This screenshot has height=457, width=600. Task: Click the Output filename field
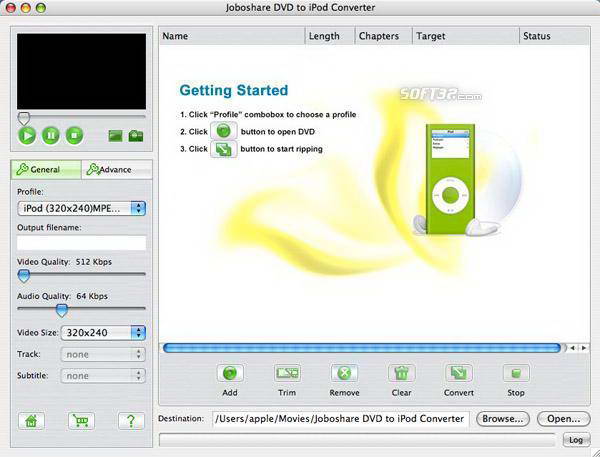click(82, 243)
